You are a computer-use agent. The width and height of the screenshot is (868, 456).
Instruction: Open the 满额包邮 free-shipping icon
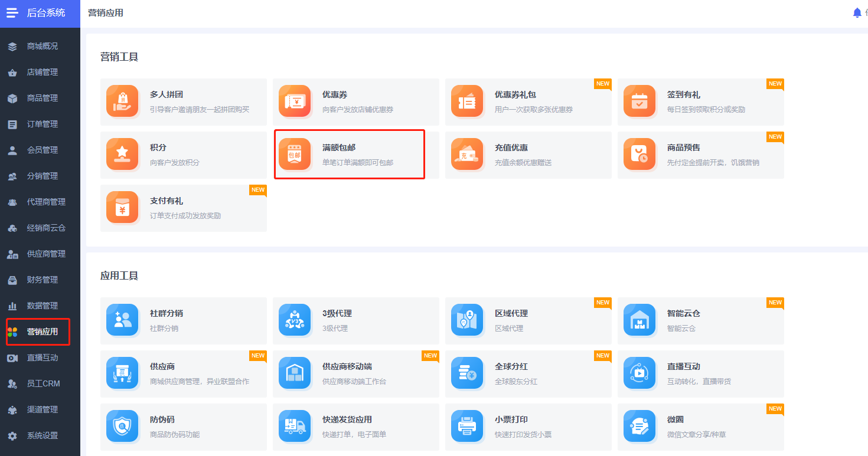coord(295,155)
